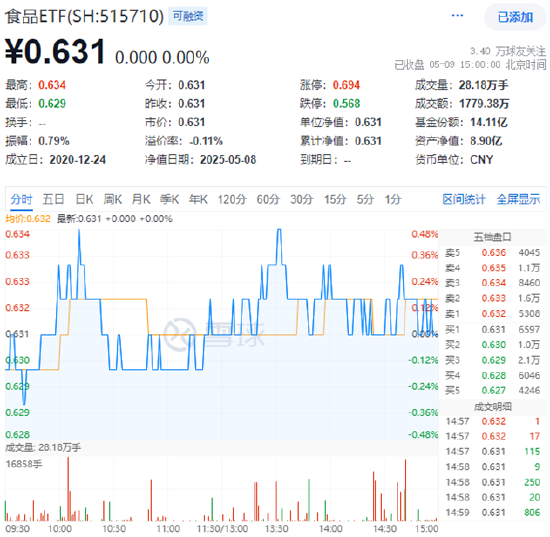Click the current price ¥0.631
This screenshot has width=550, height=537.
click(55, 52)
